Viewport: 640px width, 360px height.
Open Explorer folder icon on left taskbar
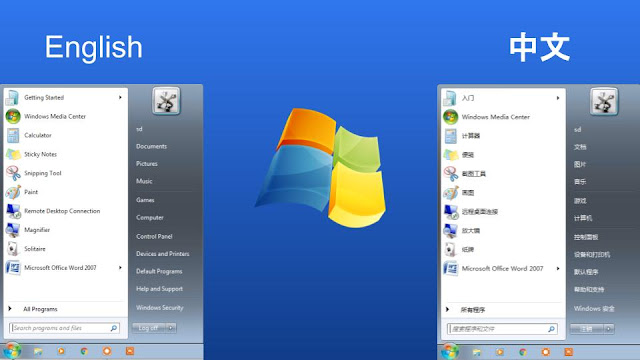tap(38, 351)
